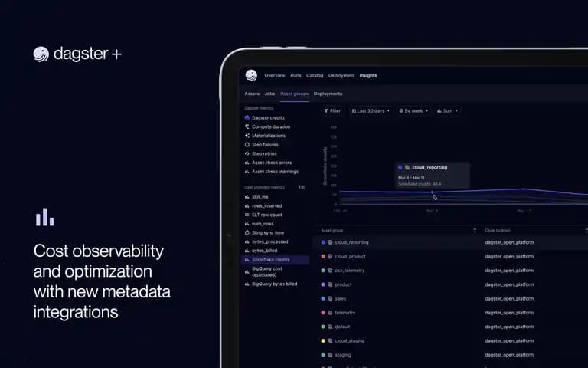Click the asset group icon beside cloud_product
The height and width of the screenshot is (368, 588).
(330, 257)
